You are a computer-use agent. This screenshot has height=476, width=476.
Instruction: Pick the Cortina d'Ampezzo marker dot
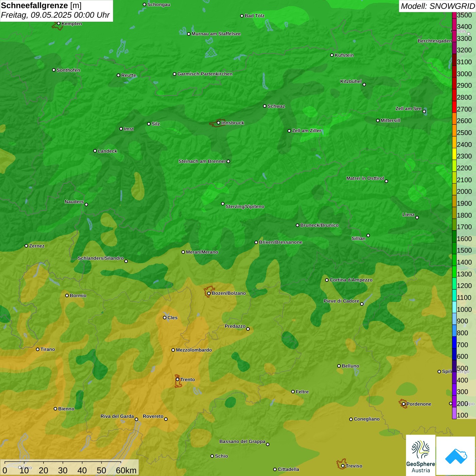pos(327,280)
